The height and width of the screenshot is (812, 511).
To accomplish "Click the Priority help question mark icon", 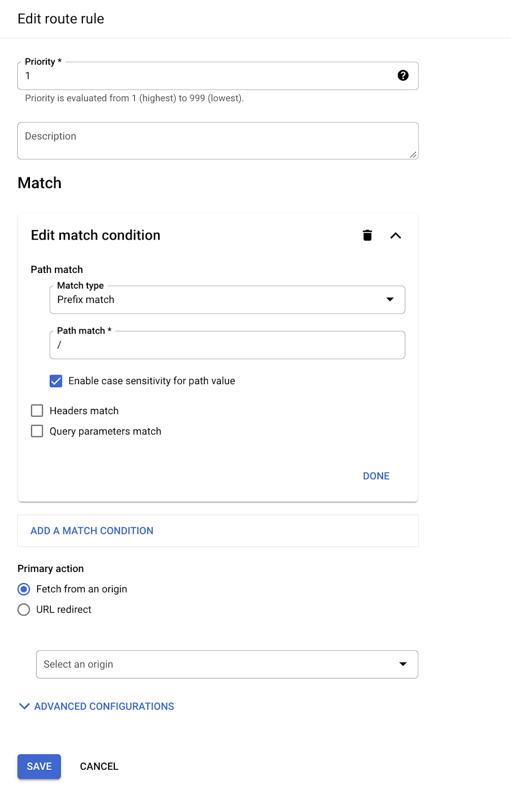I will 403,76.
